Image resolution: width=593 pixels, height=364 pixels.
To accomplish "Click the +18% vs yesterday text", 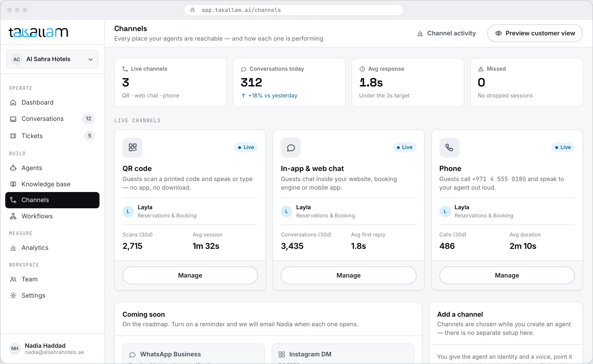I will [x=273, y=96].
